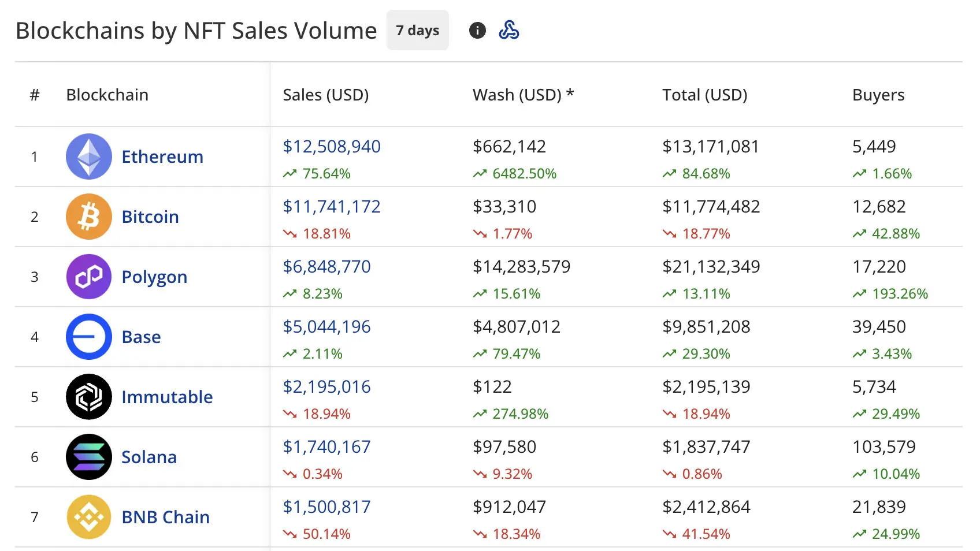The width and height of the screenshot is (980, 551).
Task: Click Immutable's sales amount $2,195,016
Action: 326,387
